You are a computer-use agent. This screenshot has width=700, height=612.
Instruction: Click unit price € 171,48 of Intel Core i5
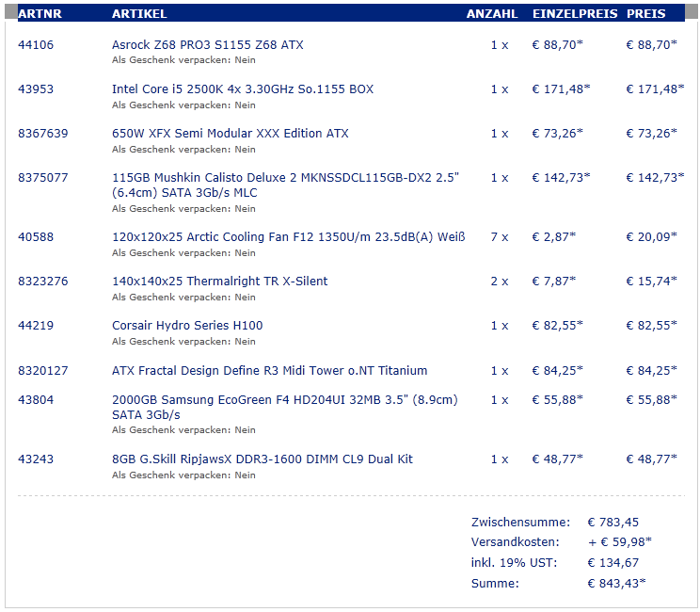pos(561,89)
